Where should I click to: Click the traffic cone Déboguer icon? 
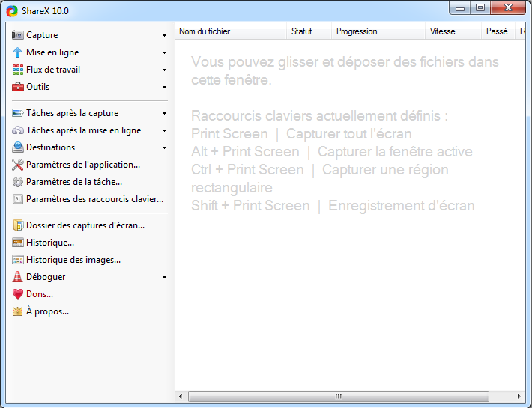click(18, 277)
